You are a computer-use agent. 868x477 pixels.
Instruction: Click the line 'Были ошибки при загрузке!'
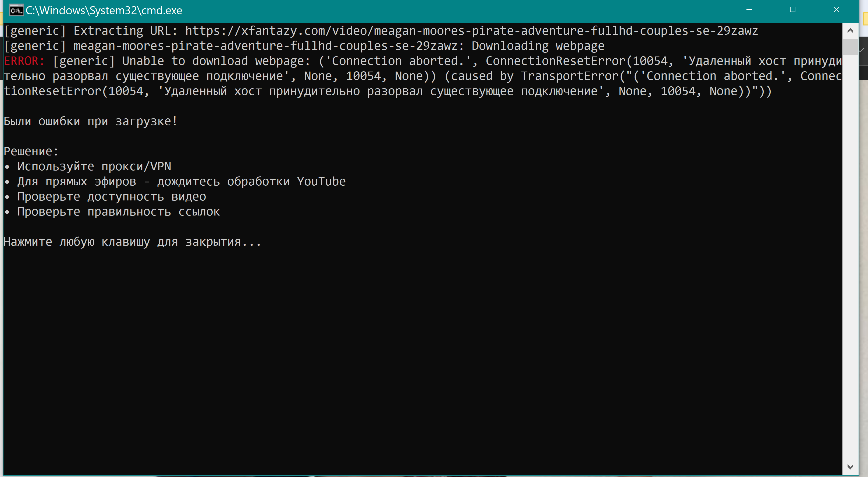pyautogui.click(x=90, y=121)
